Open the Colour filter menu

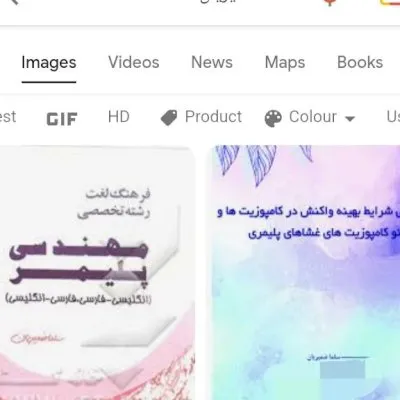click(310, 118)
